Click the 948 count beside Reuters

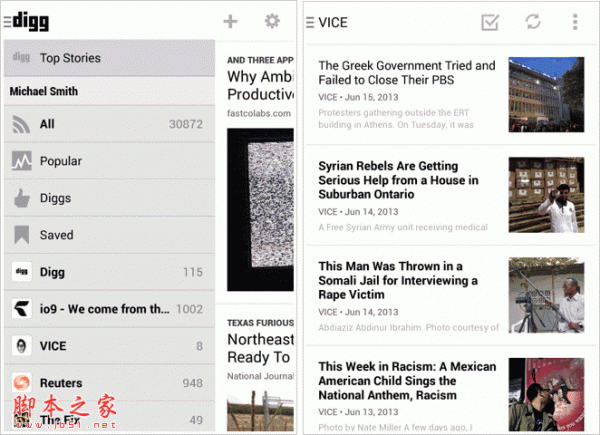click(x=192, y=383)
